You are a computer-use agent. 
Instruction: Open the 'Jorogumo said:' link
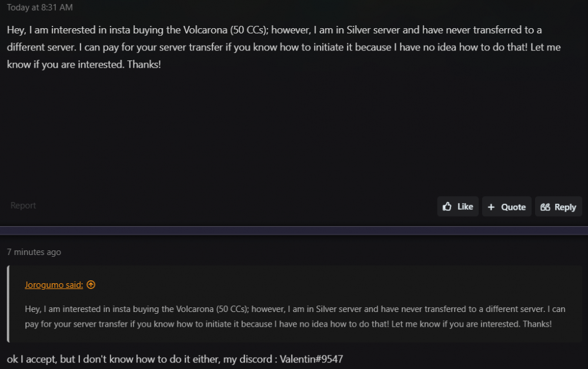click(54, 285)
